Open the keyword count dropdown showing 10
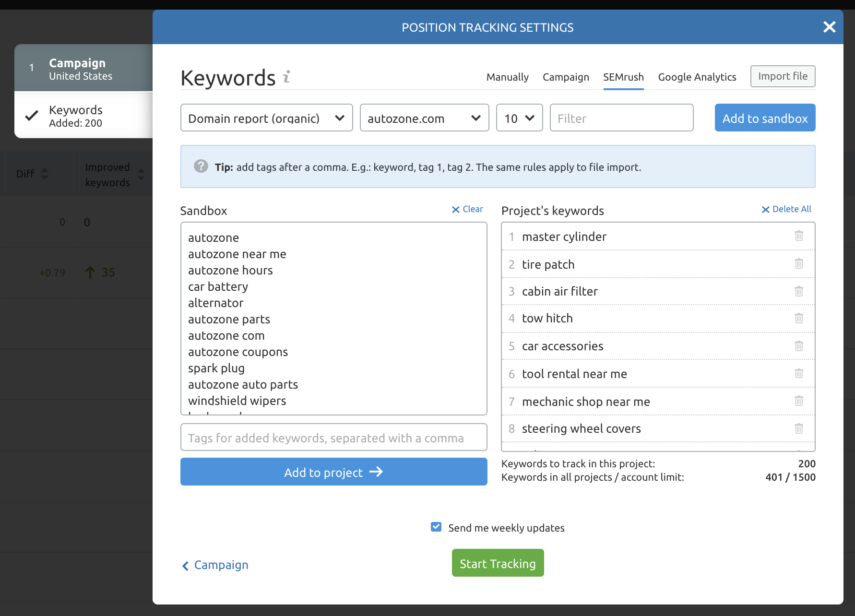 click(x=519, y=118)
